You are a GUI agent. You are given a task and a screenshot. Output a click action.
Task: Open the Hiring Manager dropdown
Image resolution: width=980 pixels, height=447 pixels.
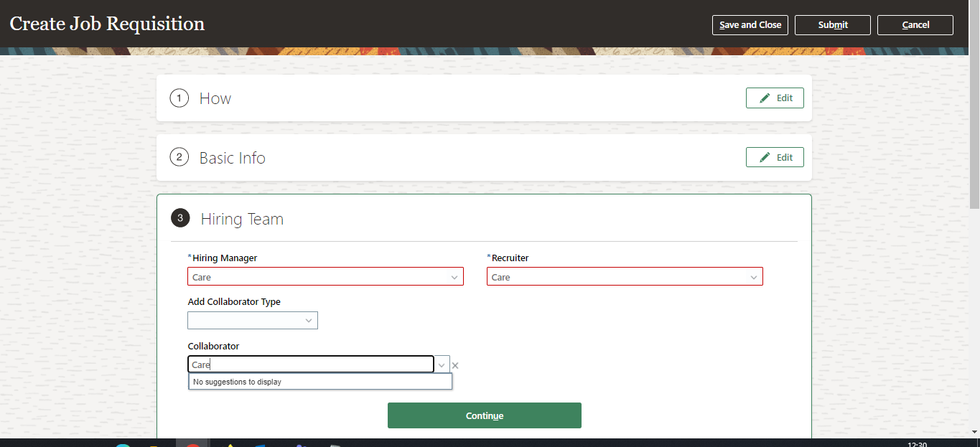click(454, 276)
